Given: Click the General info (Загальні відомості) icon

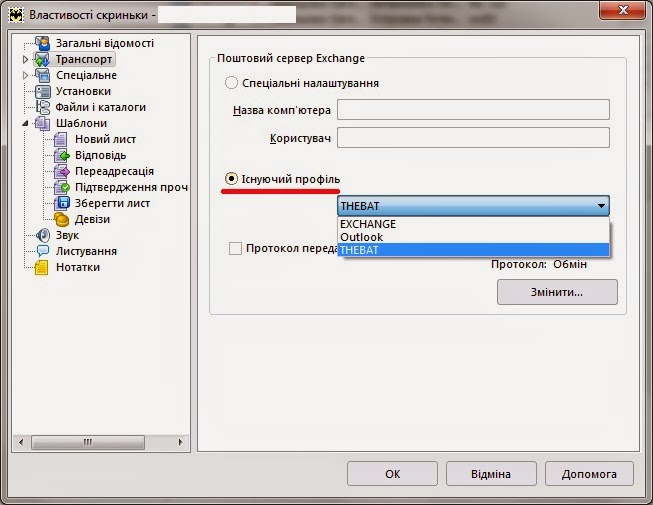Looking at the screenshot, I should (42, 43).
